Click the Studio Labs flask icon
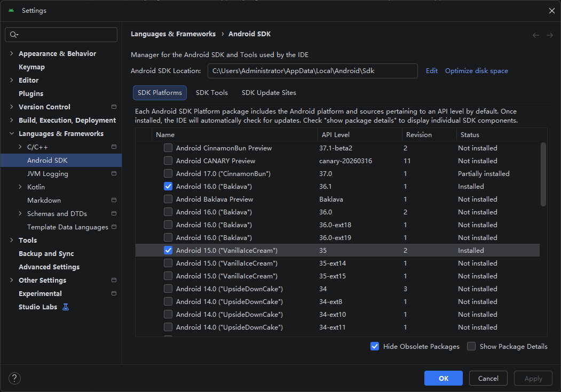The height and width of the screenshot is (392, 561). click(x=66, y=307)
